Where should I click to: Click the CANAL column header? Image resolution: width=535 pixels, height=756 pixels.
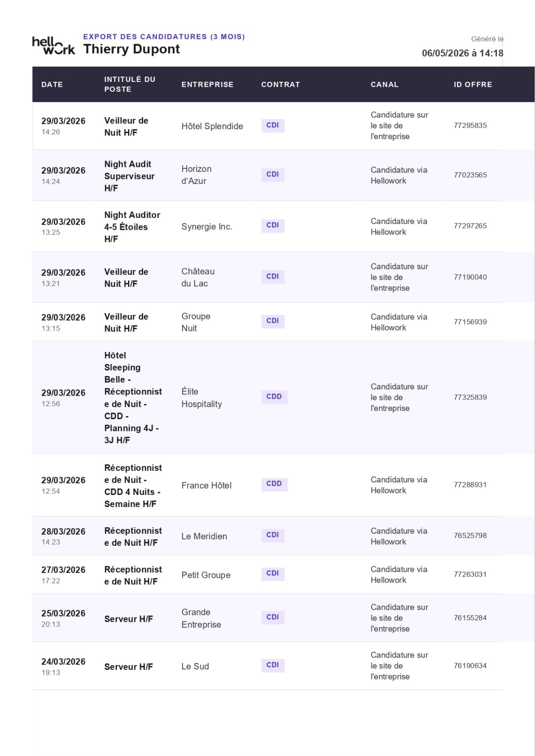(x=384, y=84)
